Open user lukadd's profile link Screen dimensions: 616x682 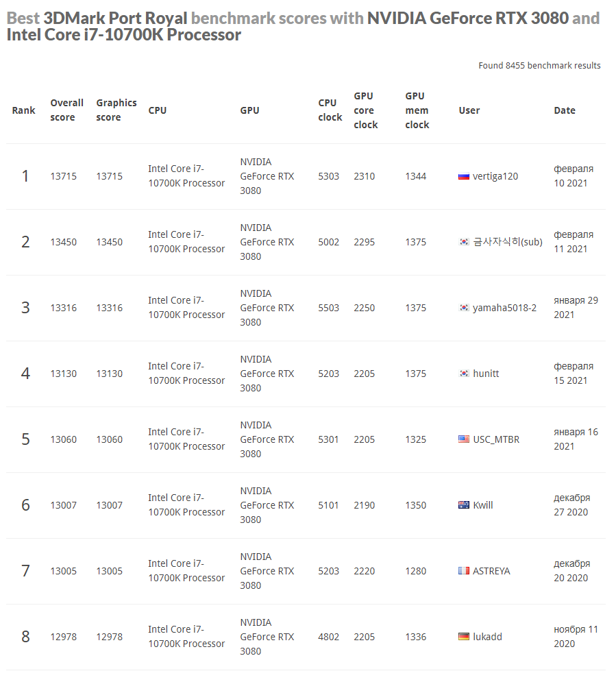pyautogui.click(x=487, y=637)
